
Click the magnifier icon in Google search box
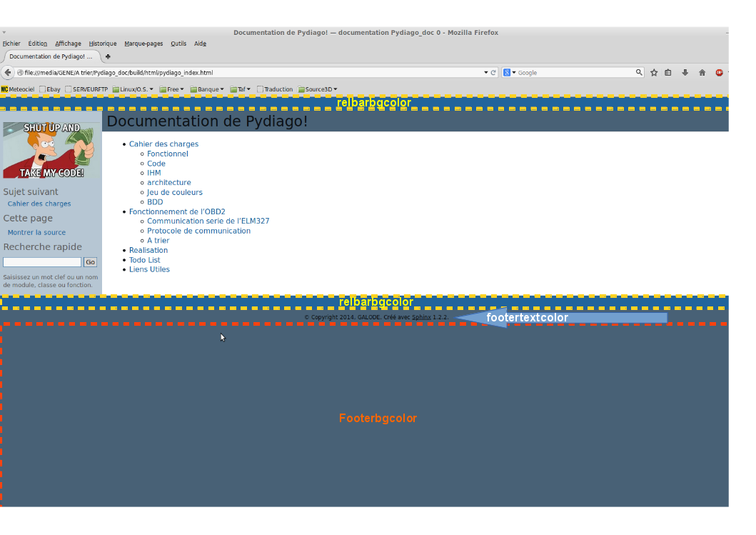click(639, 72)
